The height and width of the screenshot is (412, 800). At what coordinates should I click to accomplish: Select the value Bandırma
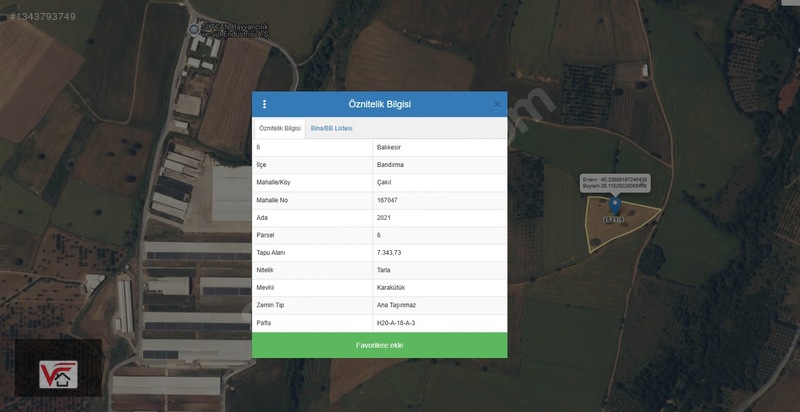click(x=390, y=165)
